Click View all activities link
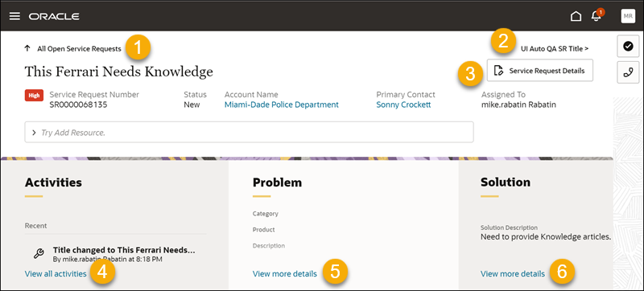 pos(56,273)
